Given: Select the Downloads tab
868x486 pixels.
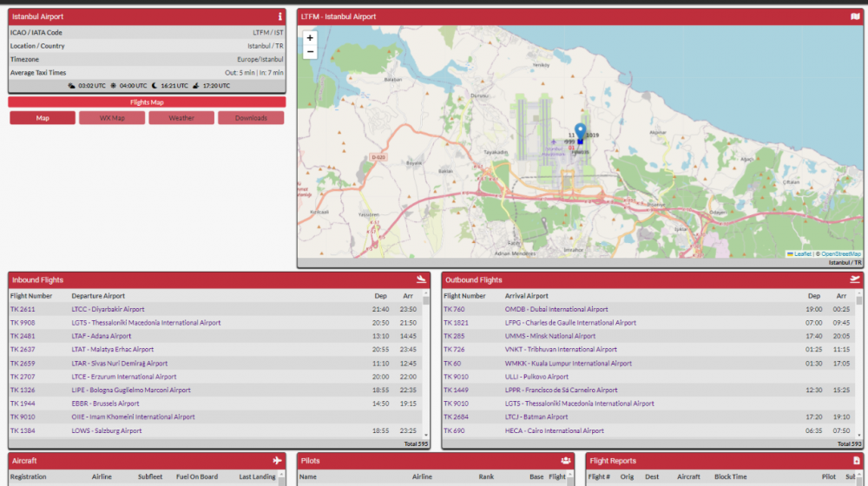Looking at the screenshot, I should pos(251,118).
